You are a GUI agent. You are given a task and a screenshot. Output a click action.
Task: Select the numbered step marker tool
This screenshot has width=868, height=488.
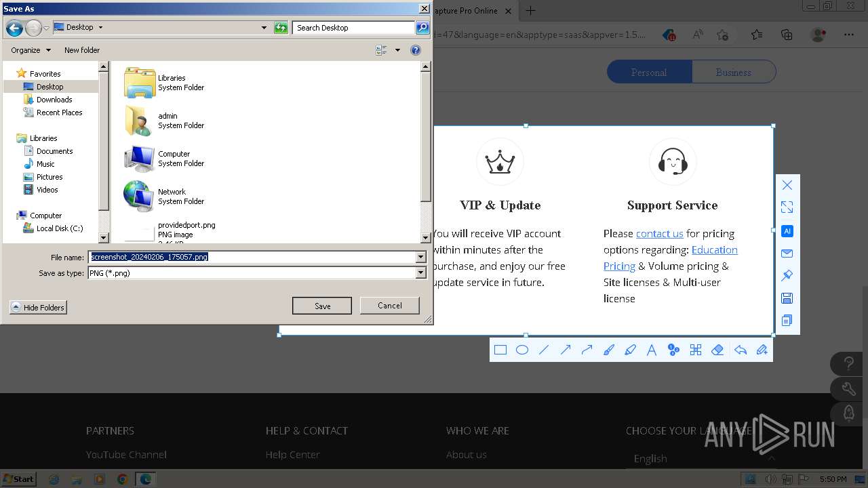673,350
